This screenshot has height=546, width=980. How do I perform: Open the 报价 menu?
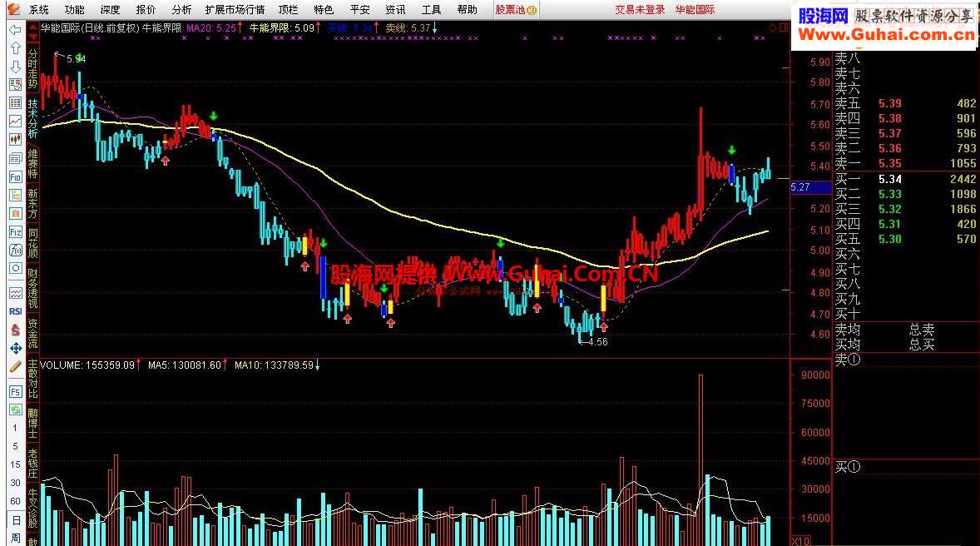[x=146, y=9]
